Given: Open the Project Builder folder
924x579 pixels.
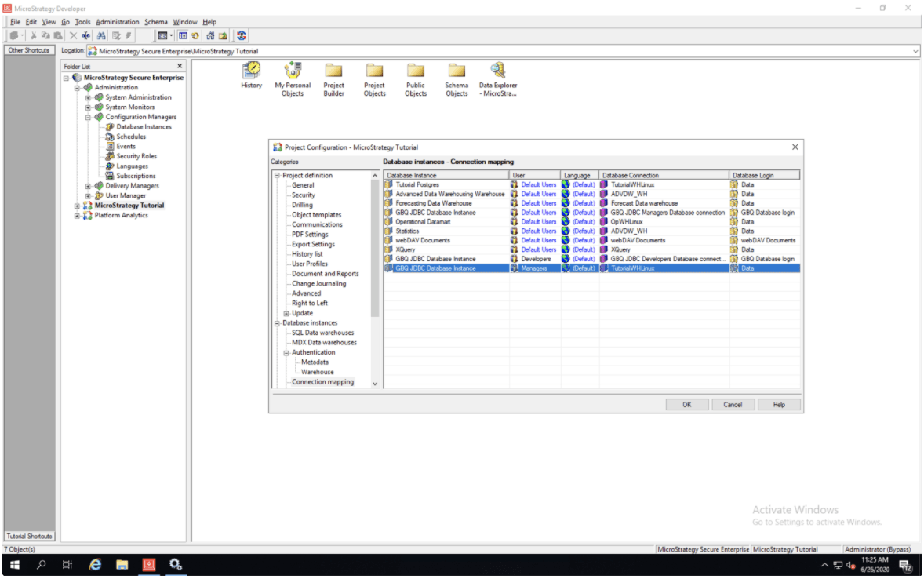Looking at the screenshot, I should click(x=334, y=71).
